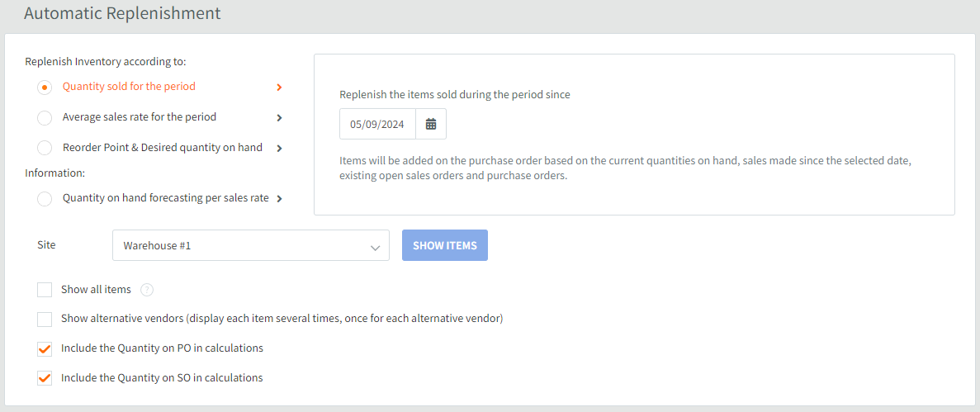Click the help question mark icon
980x412 pixels.
tap(147, 290)
